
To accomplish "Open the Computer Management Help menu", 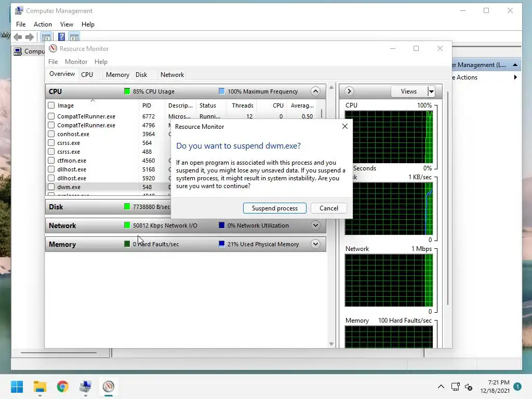I will click(x=88, y=24).
